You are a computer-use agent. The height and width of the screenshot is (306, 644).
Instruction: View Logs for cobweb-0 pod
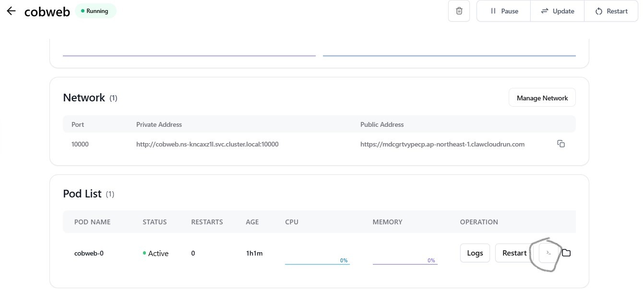click(x=475, y=253)
